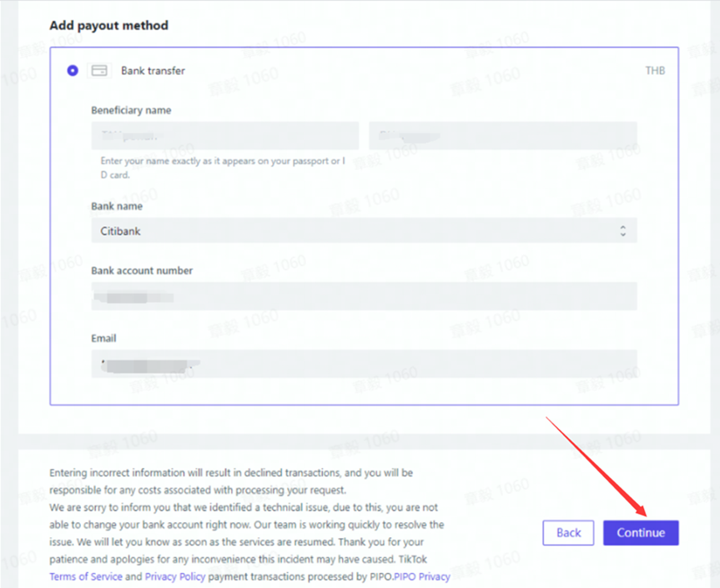
Task: Click the Beneficiary name field label
Action: [x=131, y=110]
